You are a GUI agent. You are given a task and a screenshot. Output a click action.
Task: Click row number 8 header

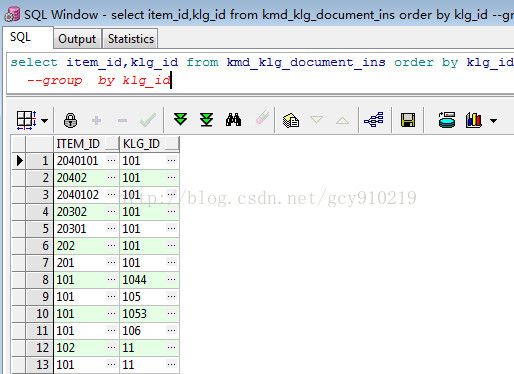click(x=39, y=280)
